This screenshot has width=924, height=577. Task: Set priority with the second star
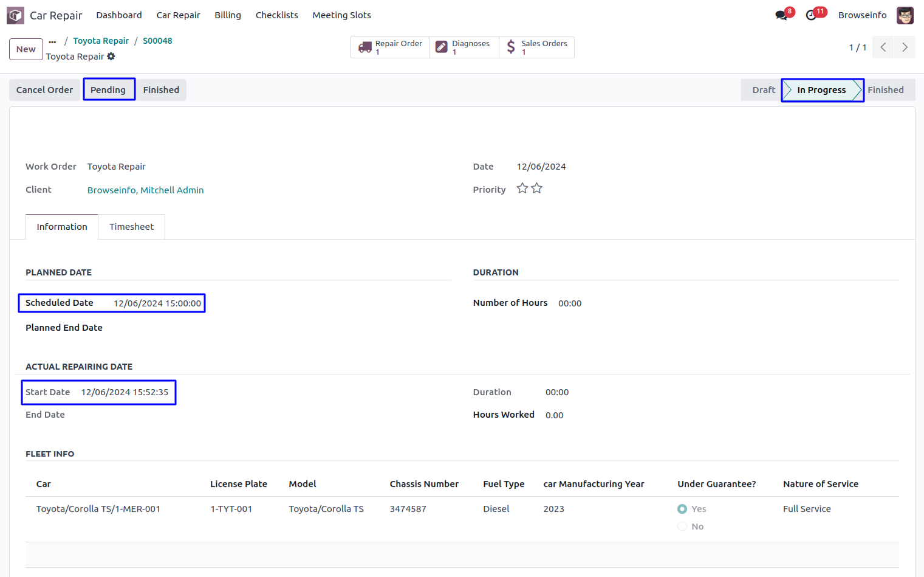pos(536,188)
